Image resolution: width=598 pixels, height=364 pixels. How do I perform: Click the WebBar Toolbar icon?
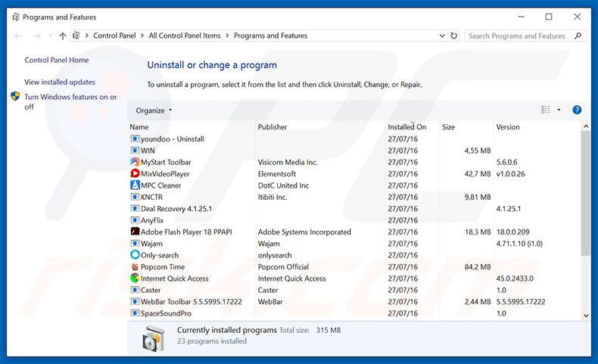[x=135, y=301]
